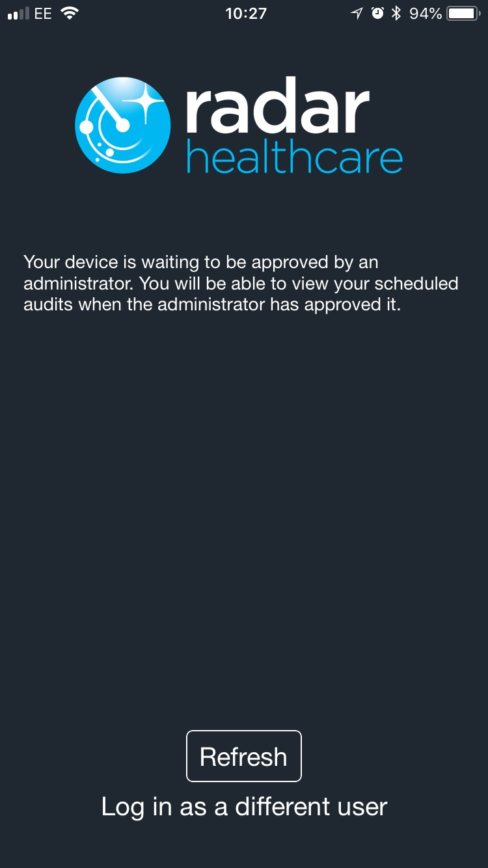Tap the cellular signal bars icon

click(18, 14)
